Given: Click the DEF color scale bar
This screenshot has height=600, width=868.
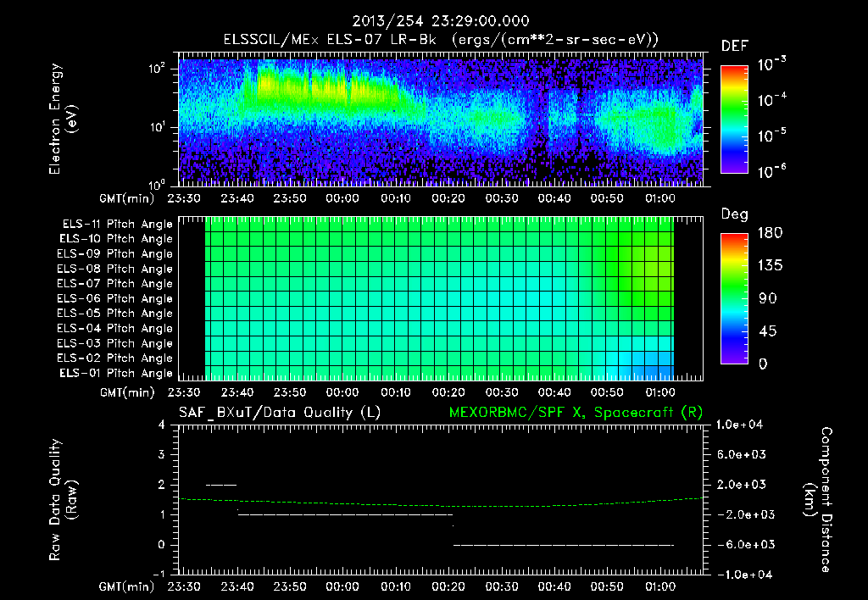Looking at the screenshot, I should pos(734,119).
